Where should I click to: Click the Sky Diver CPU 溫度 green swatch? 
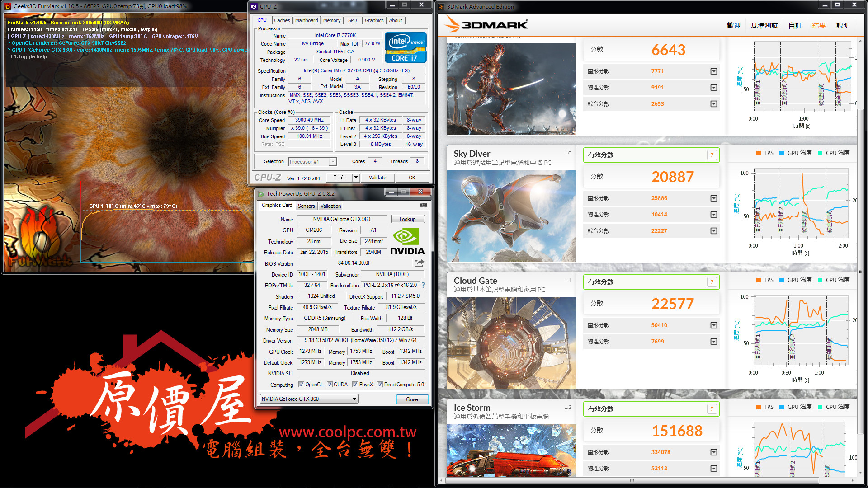[x=820, y=153]
